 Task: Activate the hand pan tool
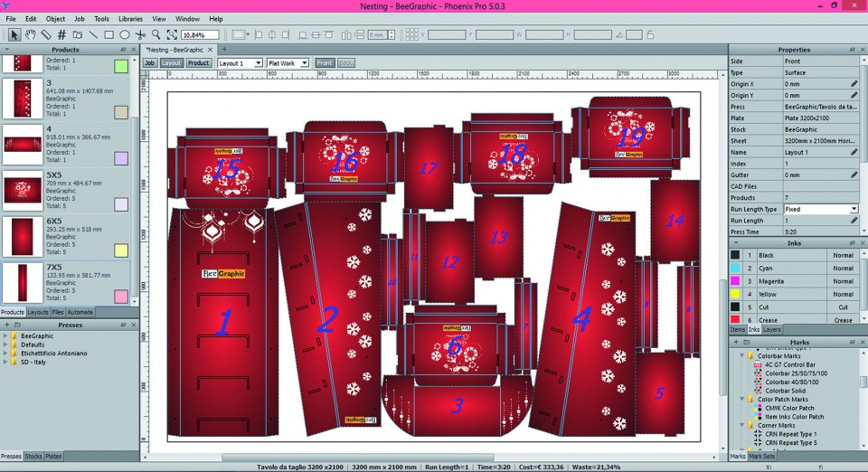(x=30, y=34)
